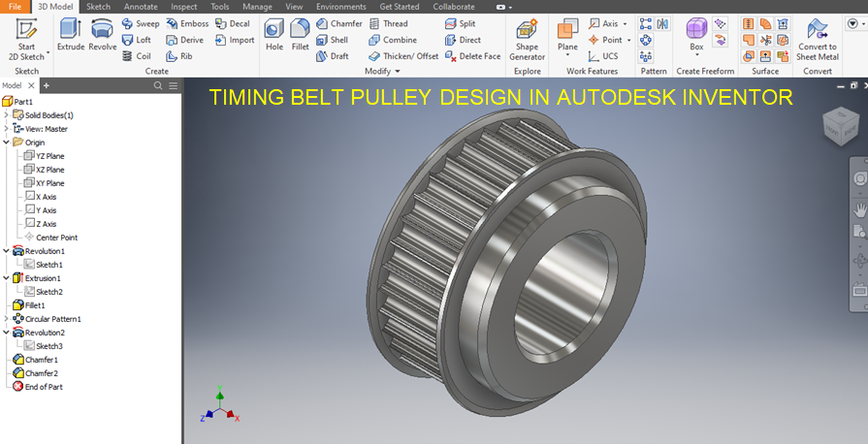The height and width of the screenshot is (445, 868).
Task: Expand the Solid Bodies(1) node
Action: coord(6,115)
